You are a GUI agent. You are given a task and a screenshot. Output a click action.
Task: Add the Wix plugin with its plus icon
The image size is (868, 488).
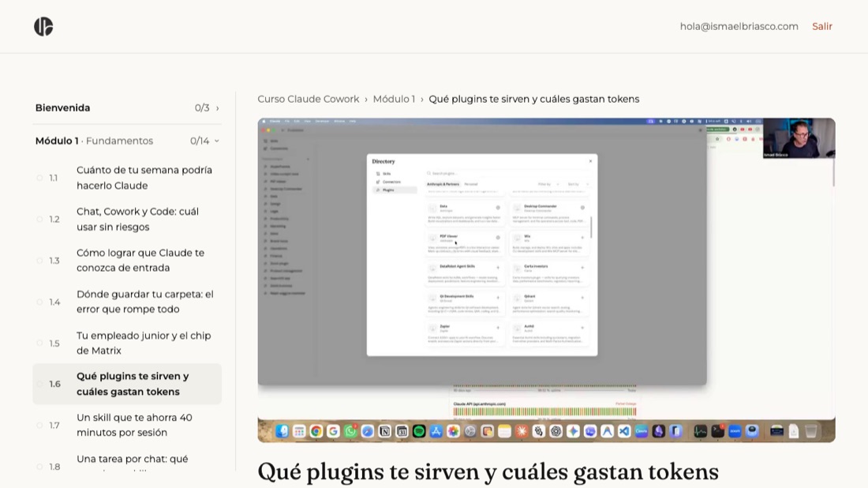coord(582,238)
